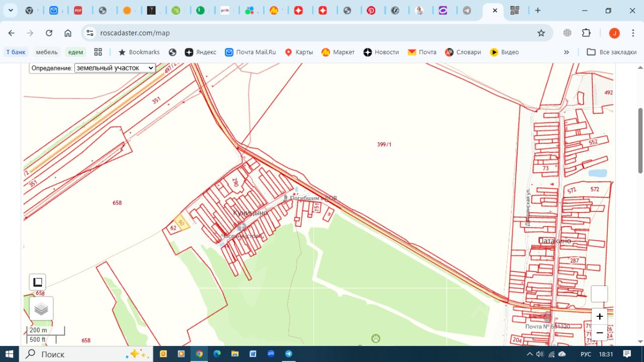644x362 pixels.
Task: Switch to the Pinterest tab
Action: click(x=371, y=10)
